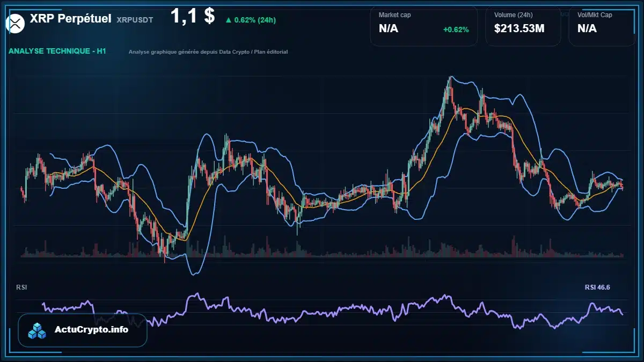This screenshot has width=644, height=362.
Task: Click the Analyse graphique générée depuis Data Crypto caption
Action: (x=208, y=52)
